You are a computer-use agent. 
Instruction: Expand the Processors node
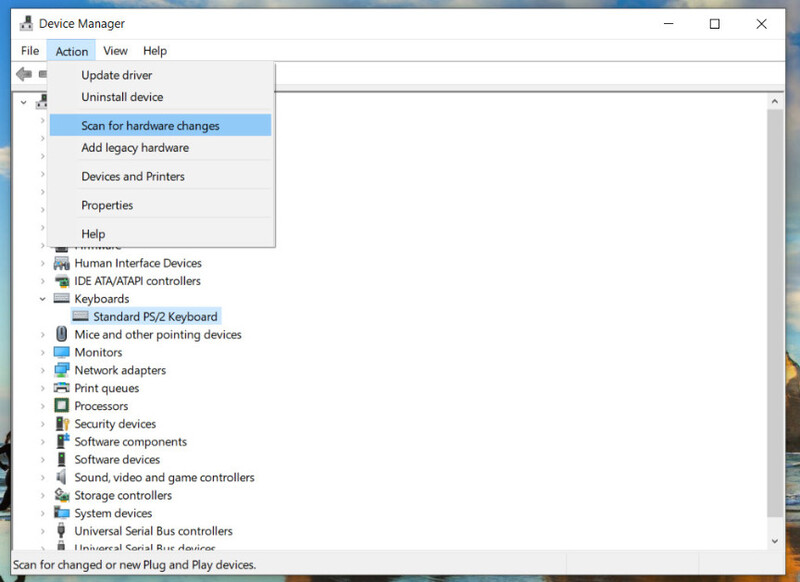pos(43,406)
